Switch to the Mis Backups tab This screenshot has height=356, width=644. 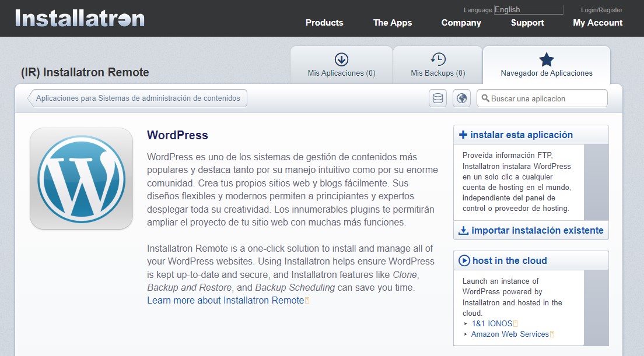(437, 65)
